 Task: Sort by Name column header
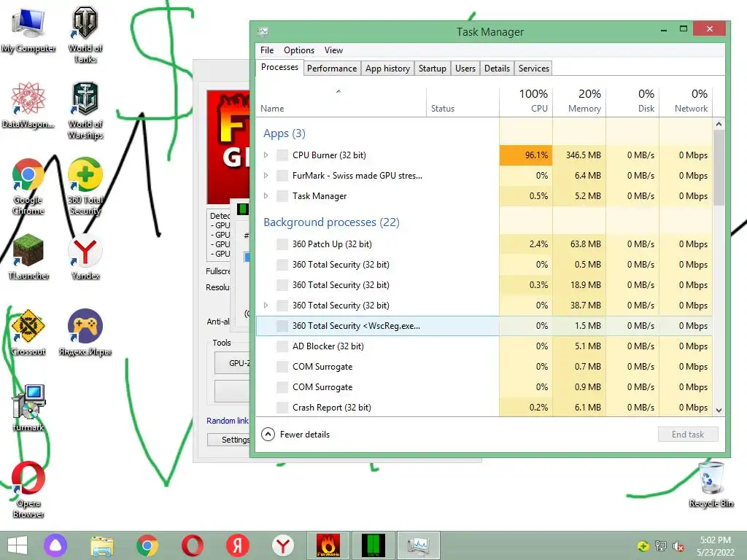(x=341, y=101)
